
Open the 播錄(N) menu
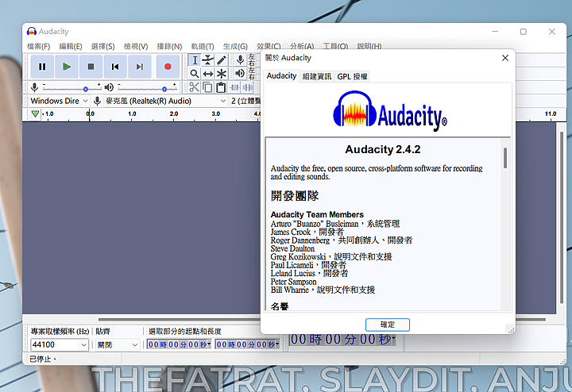[x=169, y=46]
